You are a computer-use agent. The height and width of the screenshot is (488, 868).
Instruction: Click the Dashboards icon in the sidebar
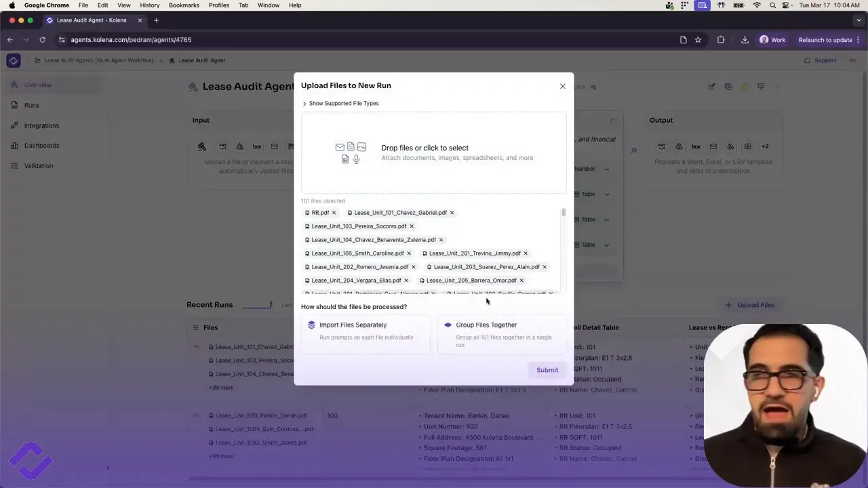coord(41,145)
